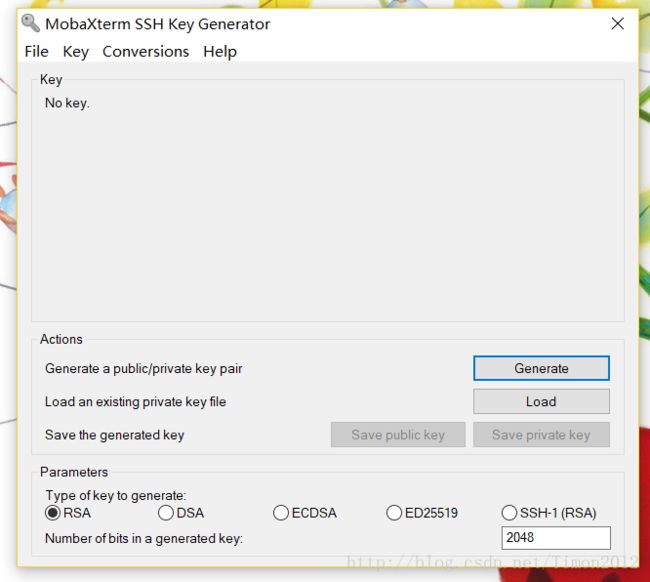
Task: Close the SSH Key Generator window
Action: pos(618,24)
